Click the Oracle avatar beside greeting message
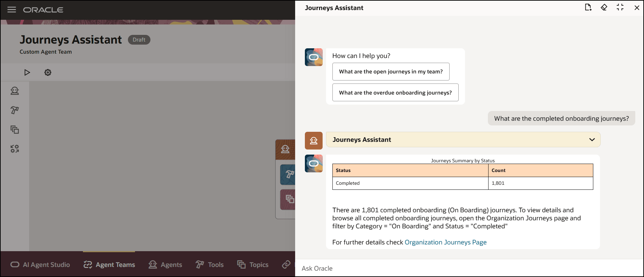The height and width of the screenshot is (277, 644). 314,57
